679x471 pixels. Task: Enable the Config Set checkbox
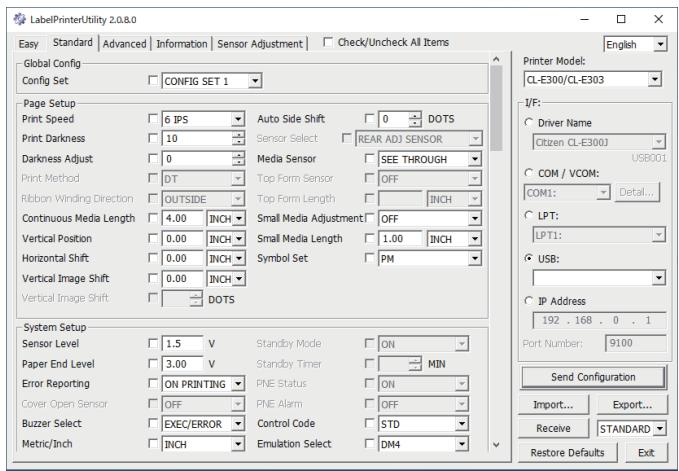(x=153, y=81)
